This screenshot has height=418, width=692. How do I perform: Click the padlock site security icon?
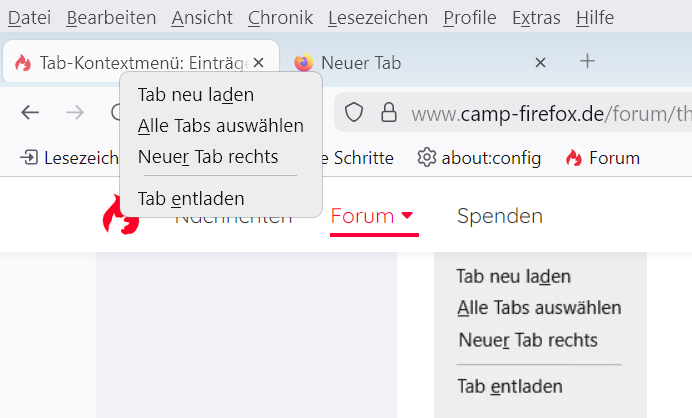tap(386, 112)
